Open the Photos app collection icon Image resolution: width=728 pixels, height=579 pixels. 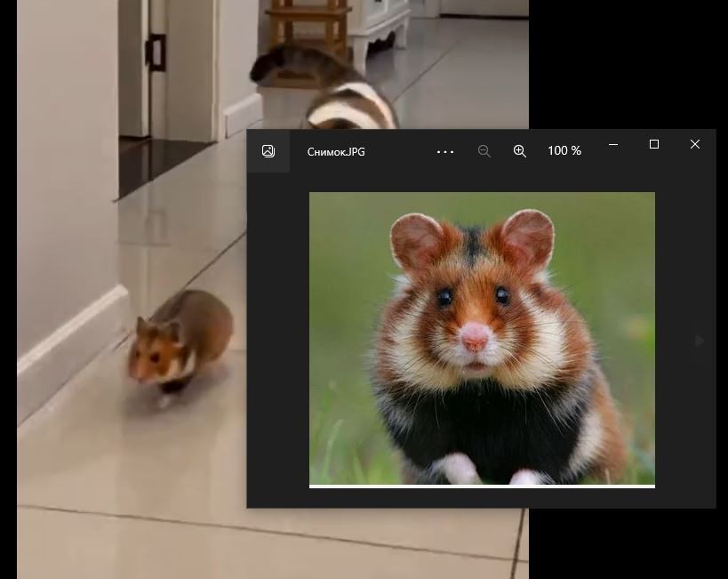click(x=268, y=151)
